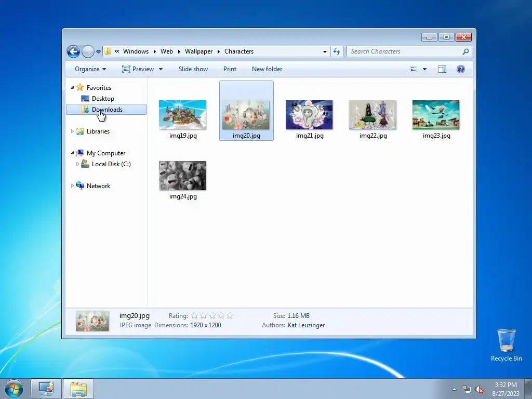Image resolution: width=532 pixels, height=399 pixels.
Task: Expand the Network tree node
Action: click(72, 185)
